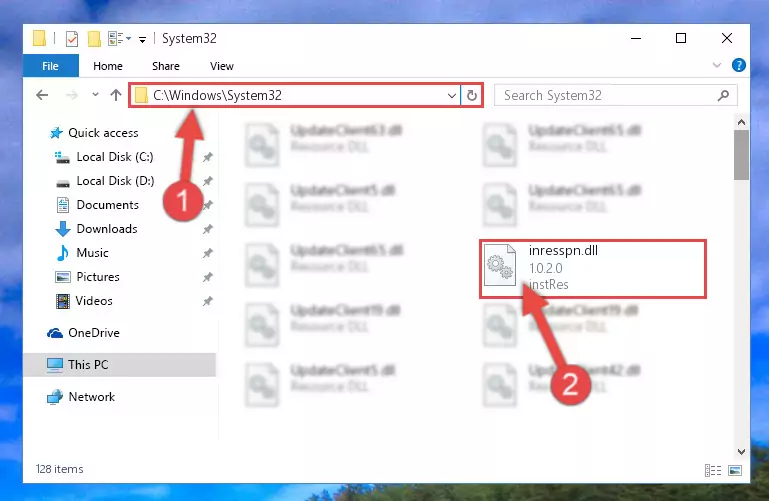Screen dimensions: 769x501
Task: Open Videos in the sidebar
Action: click(94, 301)
